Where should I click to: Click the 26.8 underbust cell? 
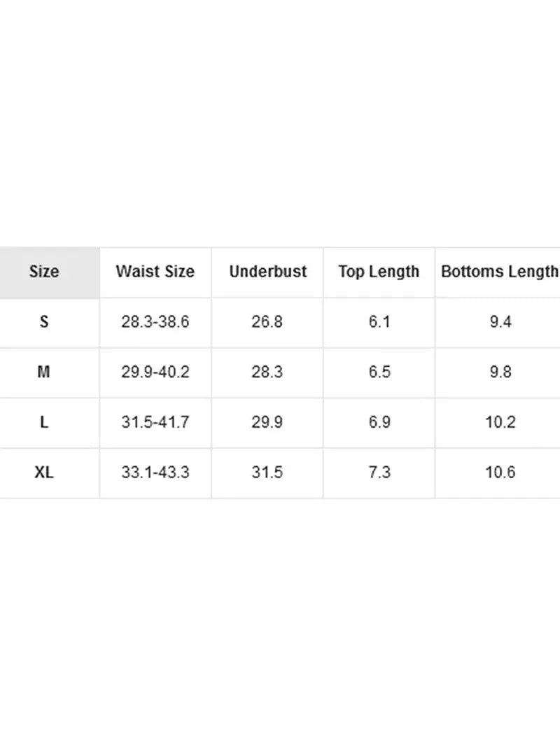click(267, 322)
